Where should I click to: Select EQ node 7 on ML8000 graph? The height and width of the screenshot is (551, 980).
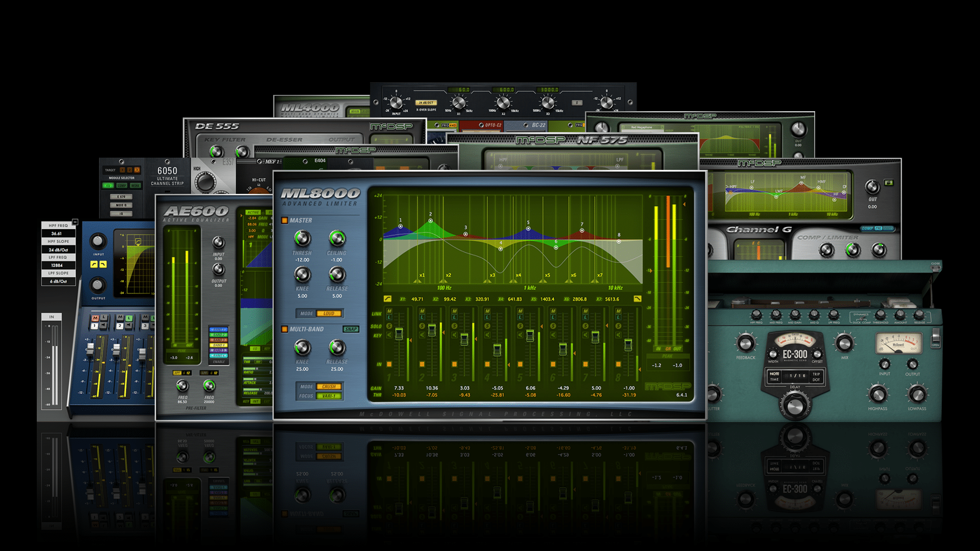tap(582, 231)
